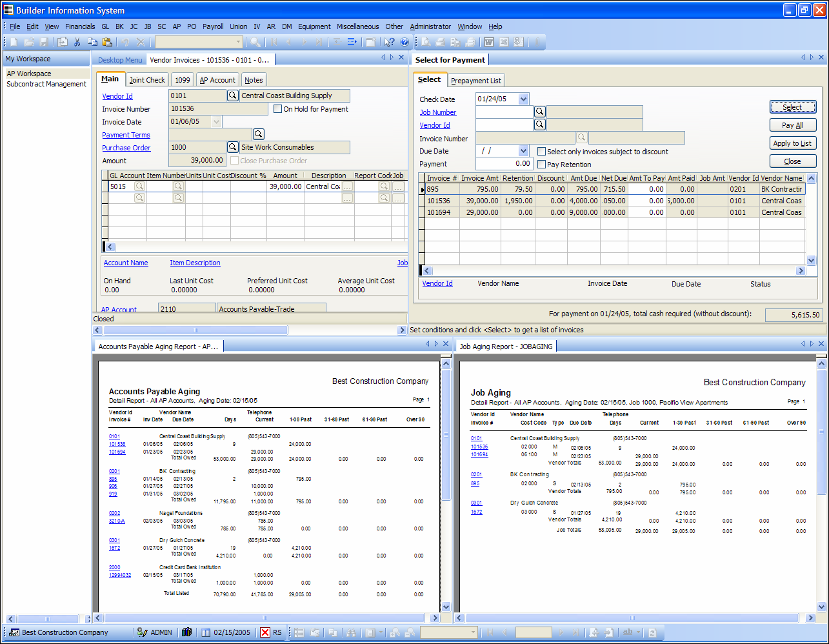Select AP Workspace in My Workspace
The image size is (829, 644).
(x=29, y=74)
